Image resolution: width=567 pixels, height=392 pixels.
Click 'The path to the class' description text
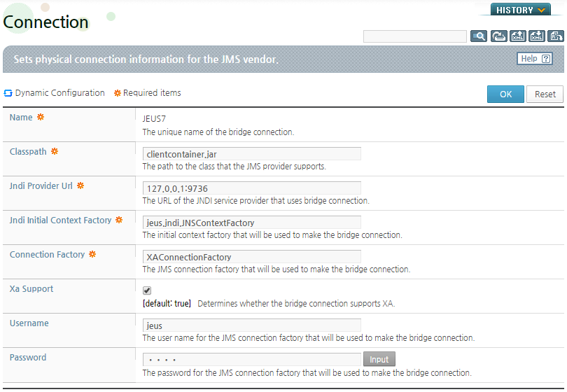234,167
